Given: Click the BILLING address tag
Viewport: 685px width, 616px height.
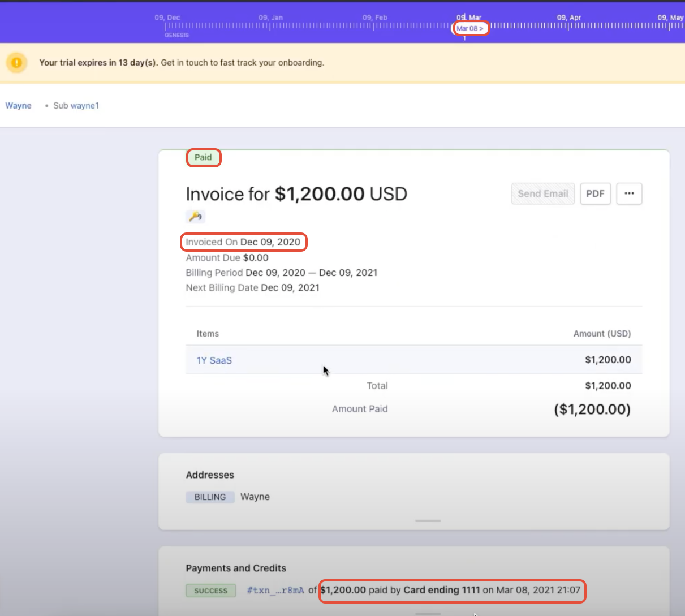Looking at the screenshot, I should [210, 497].
